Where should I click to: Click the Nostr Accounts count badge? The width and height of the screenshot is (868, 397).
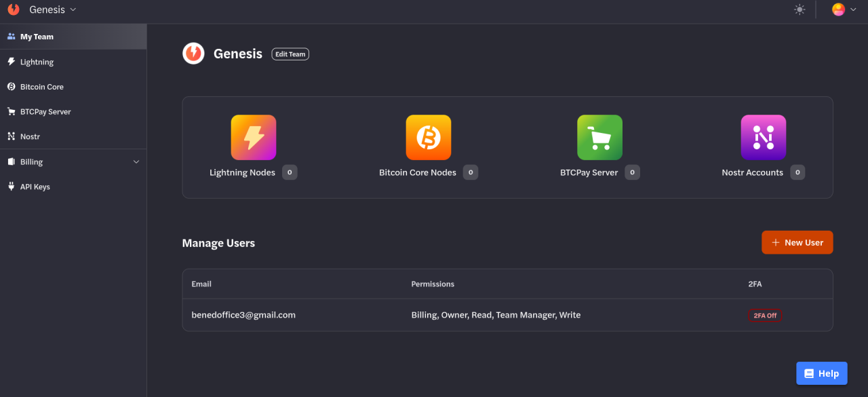797,172
